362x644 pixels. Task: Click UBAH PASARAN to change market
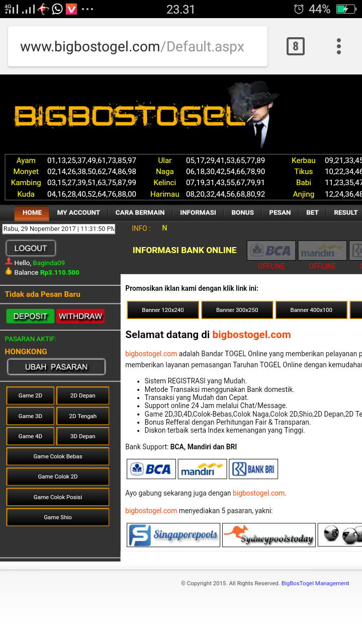pos(56,367)
